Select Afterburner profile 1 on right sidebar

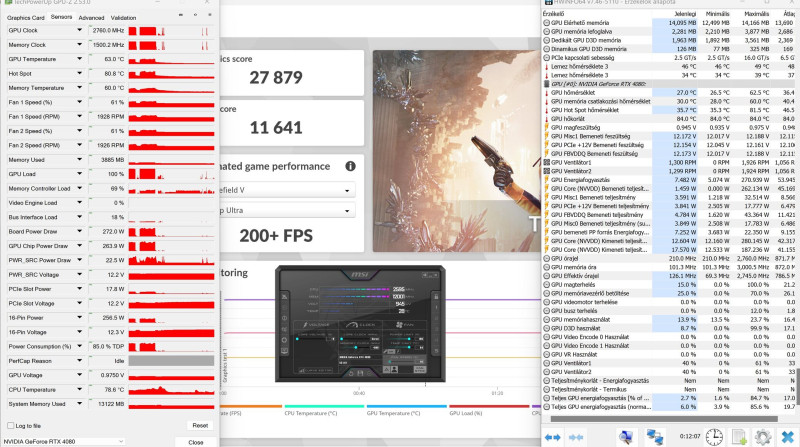[436, 308]
